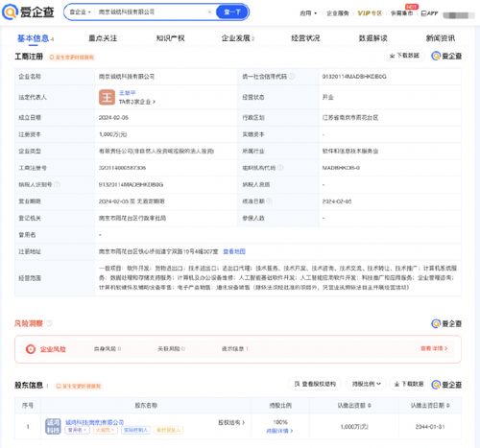Select the industry value 软件和信息技术服务业
Image resolution: width=480 pixels, height=448 pixels.
pos(350,151)
